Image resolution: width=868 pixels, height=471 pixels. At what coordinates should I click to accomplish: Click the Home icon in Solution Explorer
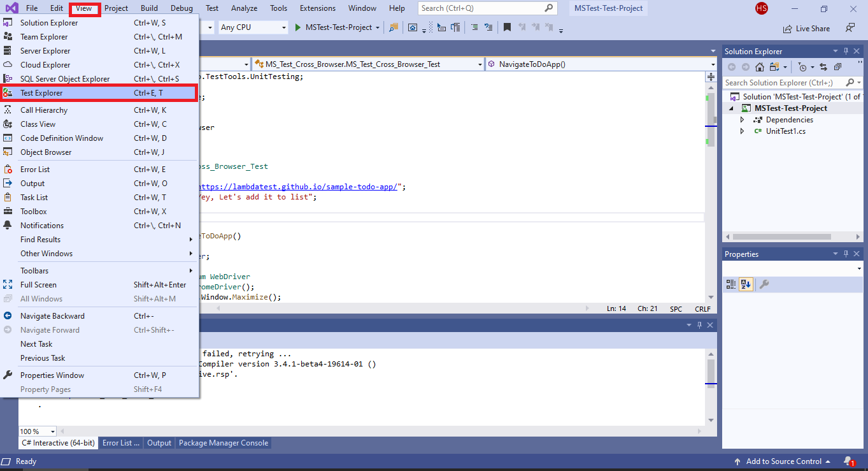tap(760, 67)
